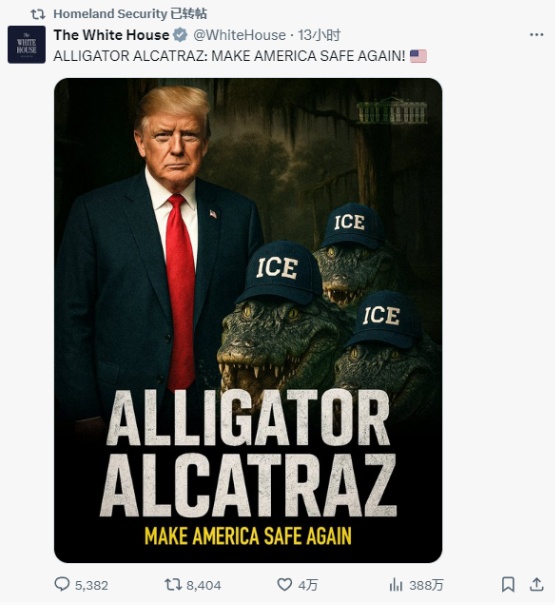Click the share upload arrow icon
The width and height of the screenshot is (555, 605).
pyautogui.click(x=536, y=585)
